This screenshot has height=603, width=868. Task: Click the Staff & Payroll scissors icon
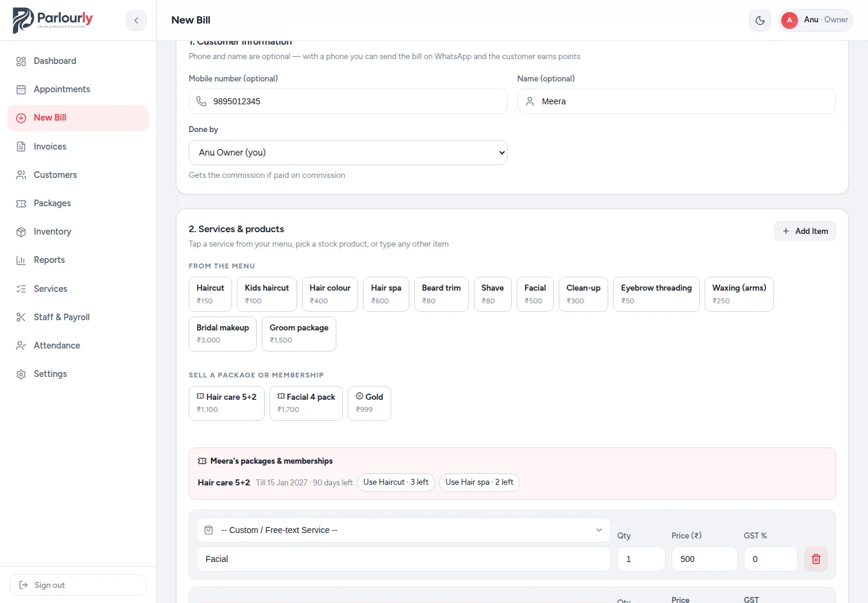click(x=21, y=317)
